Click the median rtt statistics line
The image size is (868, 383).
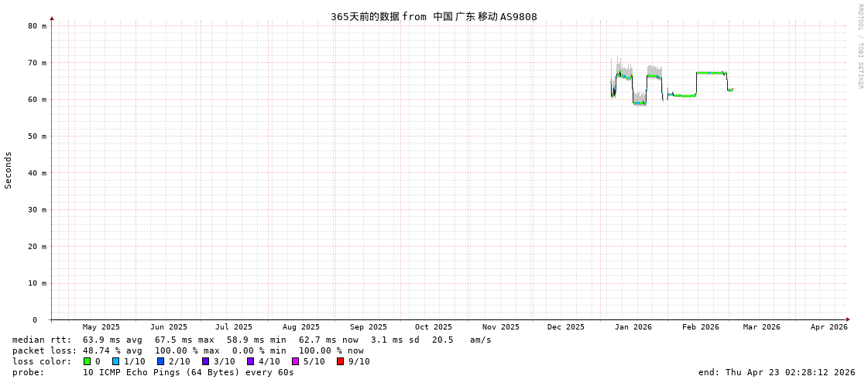252,340
